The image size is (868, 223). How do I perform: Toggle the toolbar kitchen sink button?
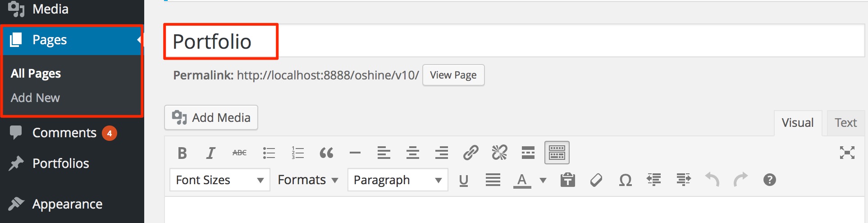coord(557,153)
